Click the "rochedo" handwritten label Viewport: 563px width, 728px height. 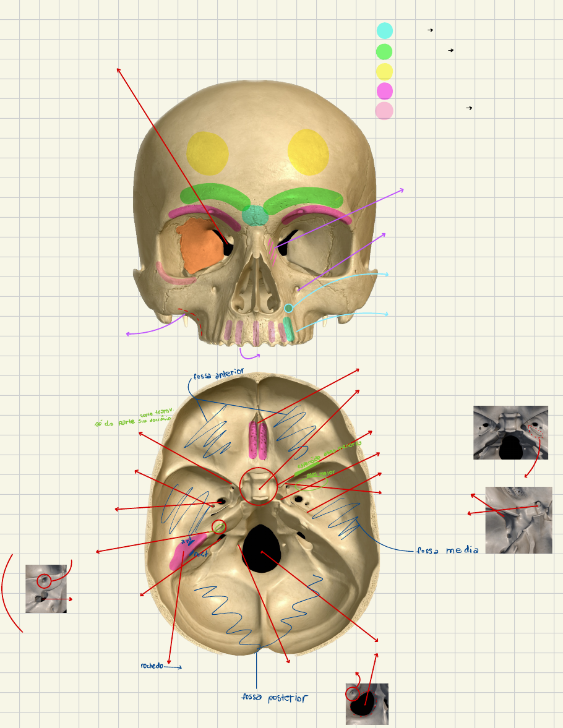(152, 666)
